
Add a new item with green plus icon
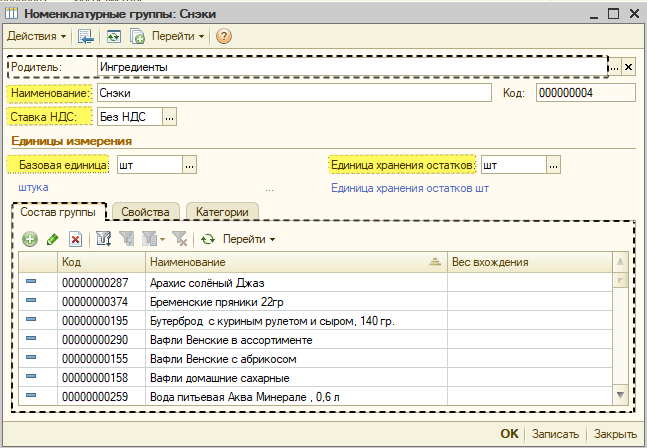[30, 239]
